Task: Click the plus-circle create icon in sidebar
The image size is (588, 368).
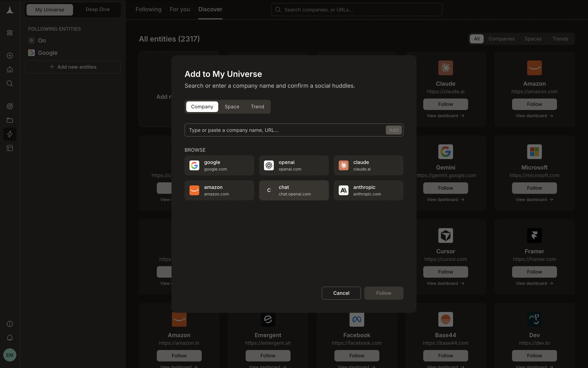Action: (x=10, y=56)
